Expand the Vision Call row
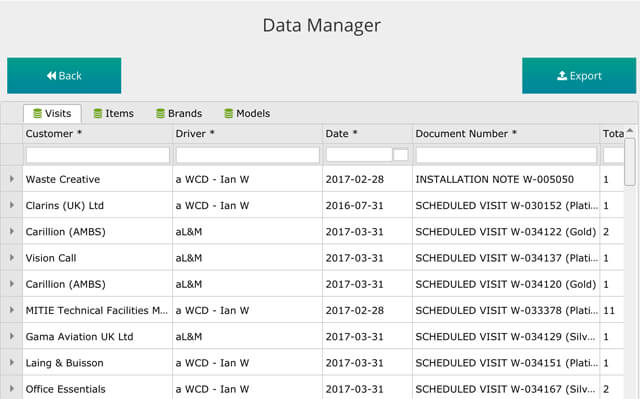Screen dimensions: 640x399 click(12, 257)
